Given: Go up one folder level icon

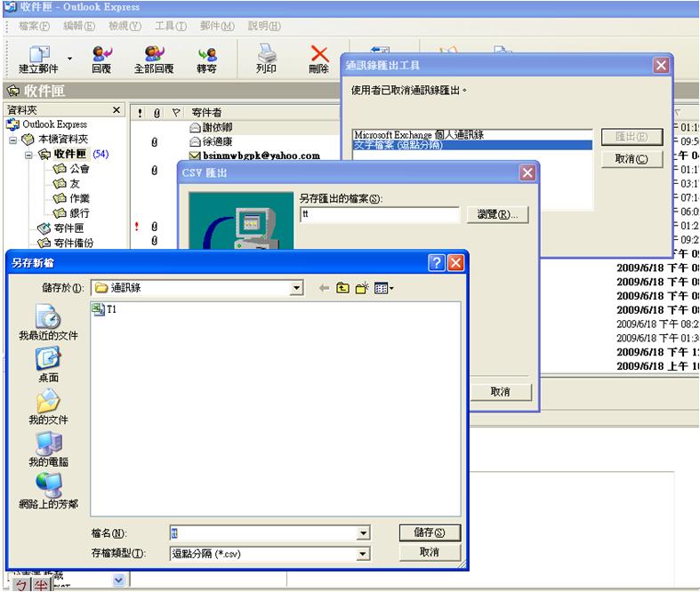Looking at the screenshot, I should coord(342,288).
